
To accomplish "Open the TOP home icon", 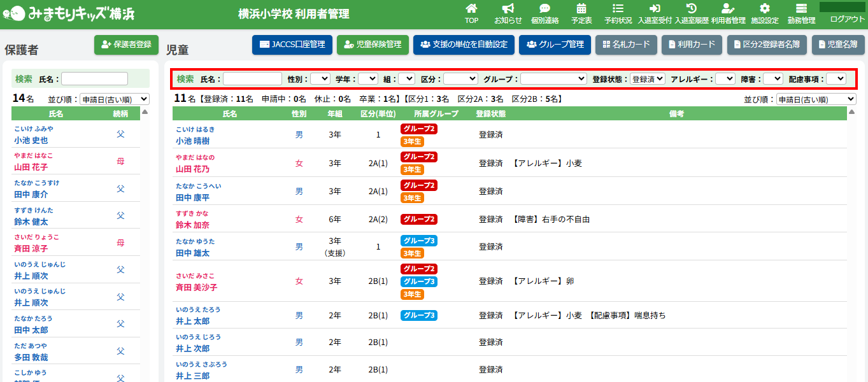I will tap(471, 9).
